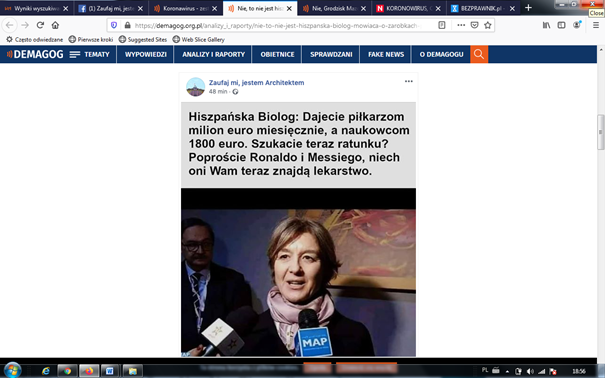Click the Hiszpańska Biolog headline text
Screen dimensions: 605x378
(299, 144)
